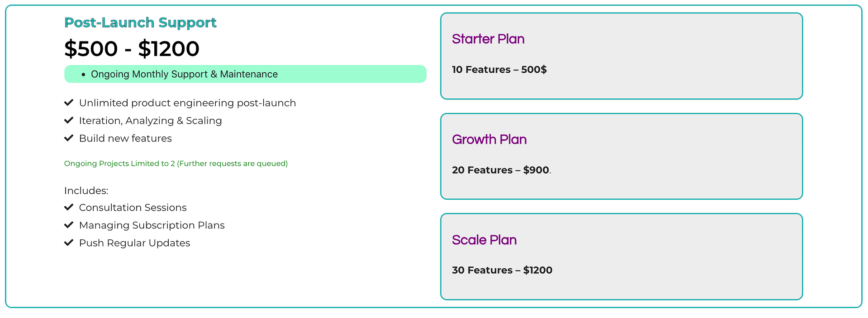Viewport: 868px width, 318px height.
Task: Click the $500 - $1200 price text
Action: point(132,49)
